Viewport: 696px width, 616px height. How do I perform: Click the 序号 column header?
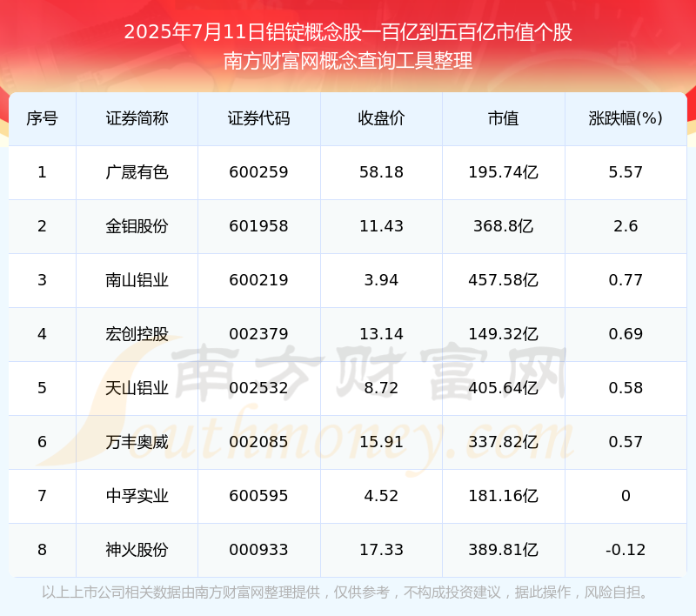42,118
